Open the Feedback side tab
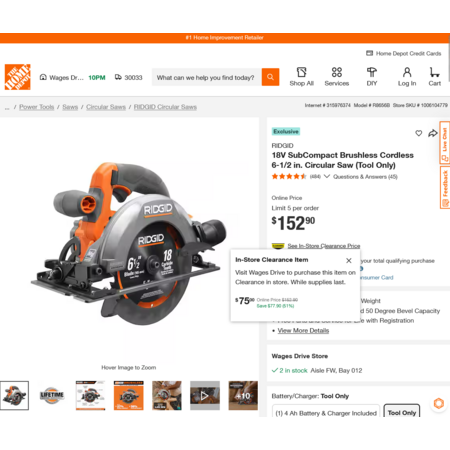The height and width of the screenshot is (450, 450). pyautogui.click(x=445, y=188)
